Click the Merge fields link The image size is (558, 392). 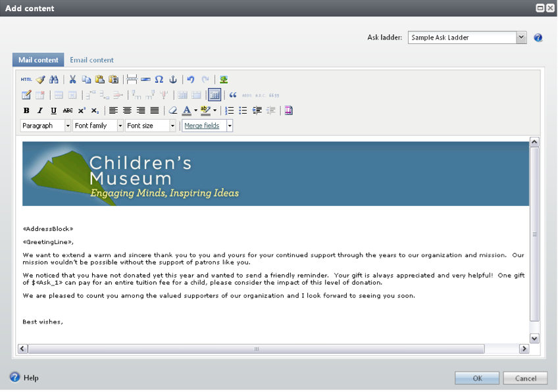202,126
